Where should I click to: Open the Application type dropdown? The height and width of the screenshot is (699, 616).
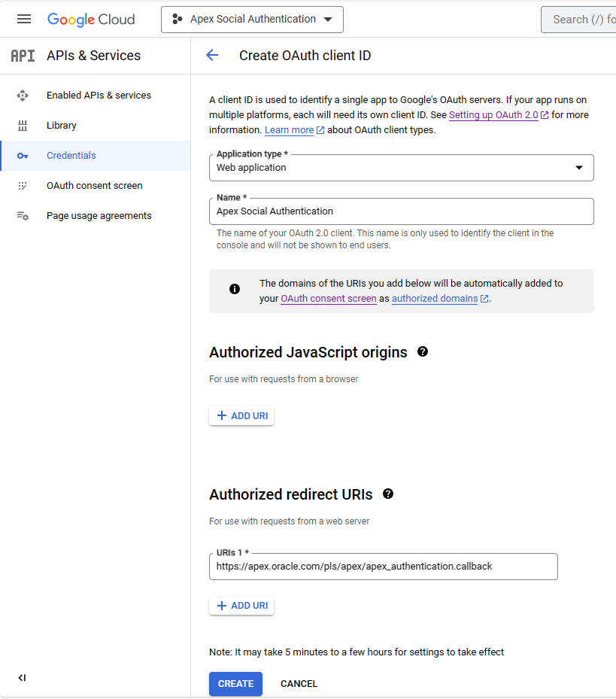click(580, 168)
